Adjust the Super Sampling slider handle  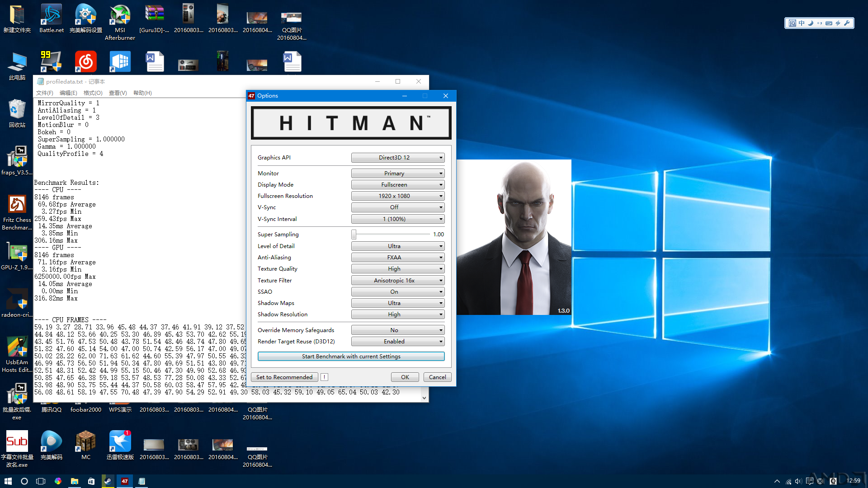354,234
